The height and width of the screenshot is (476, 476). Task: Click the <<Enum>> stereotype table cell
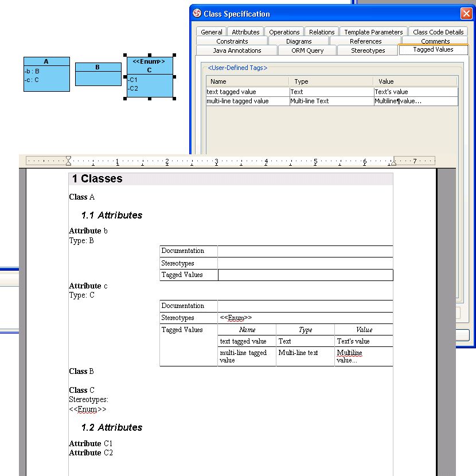pos(305,318)
